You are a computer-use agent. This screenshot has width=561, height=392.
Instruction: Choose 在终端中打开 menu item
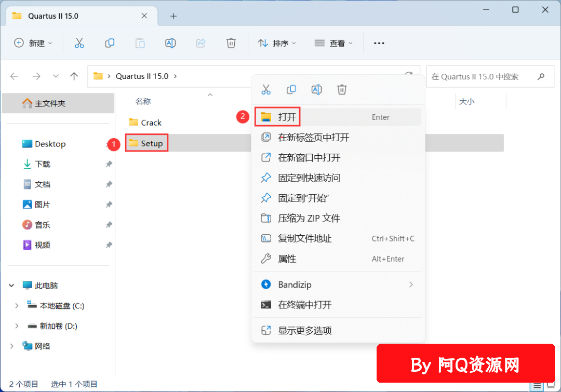tap(338, 305)
